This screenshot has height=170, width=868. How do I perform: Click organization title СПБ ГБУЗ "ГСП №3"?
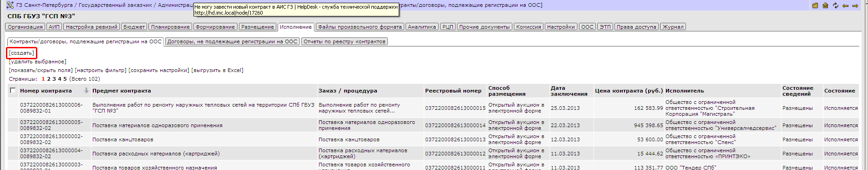[x=41, y=16]
